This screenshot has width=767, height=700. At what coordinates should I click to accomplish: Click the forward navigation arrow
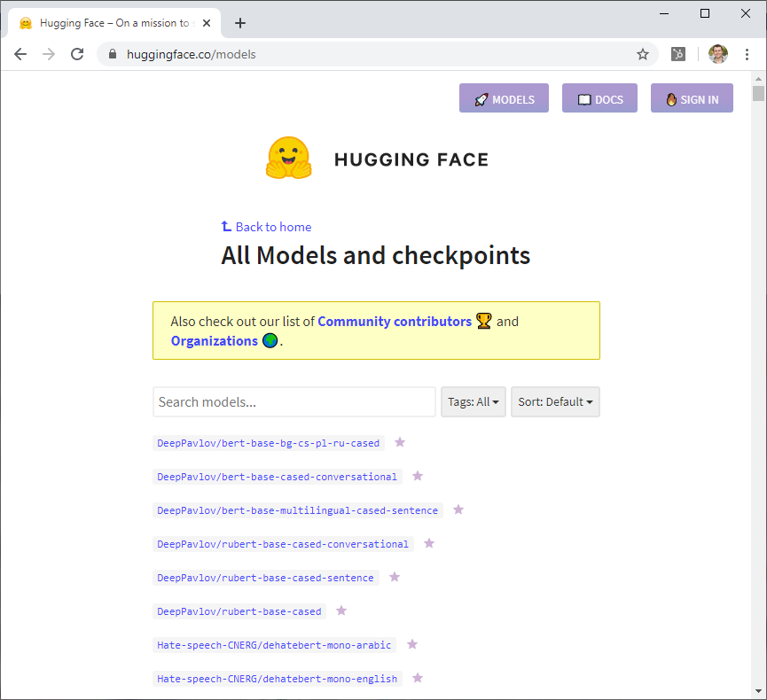pos(49,54)
